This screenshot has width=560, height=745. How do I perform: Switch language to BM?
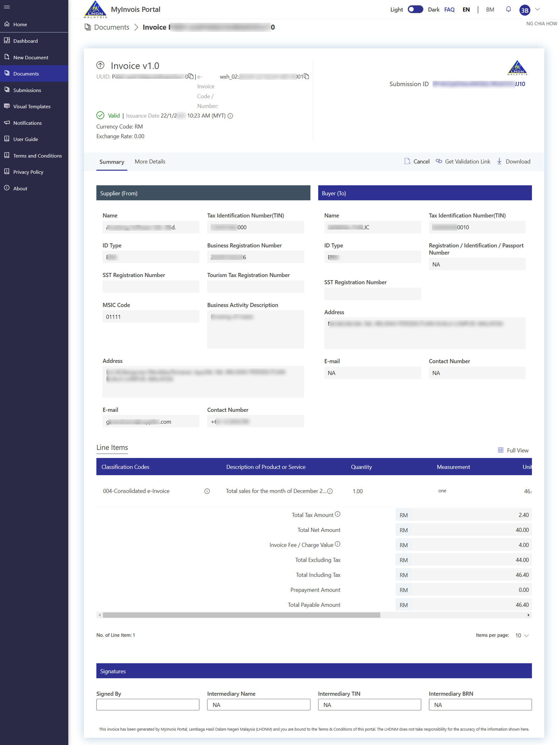[x=490, y=9]
